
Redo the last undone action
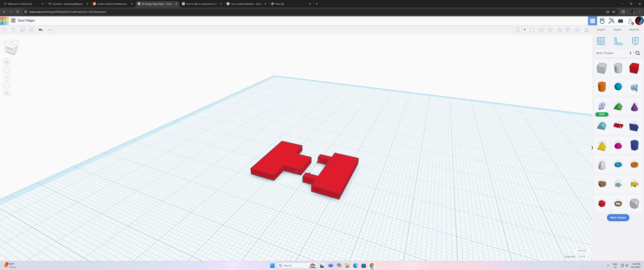click(49, 30)
